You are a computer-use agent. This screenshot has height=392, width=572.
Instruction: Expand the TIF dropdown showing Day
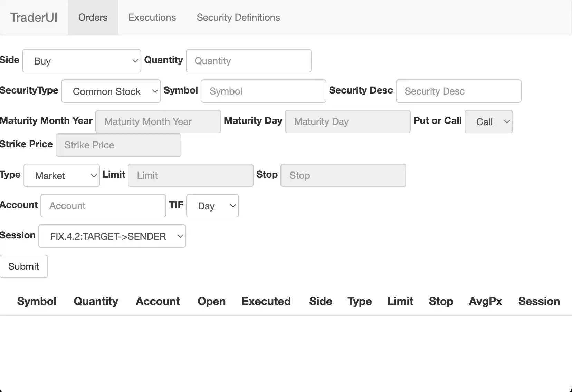212,206
